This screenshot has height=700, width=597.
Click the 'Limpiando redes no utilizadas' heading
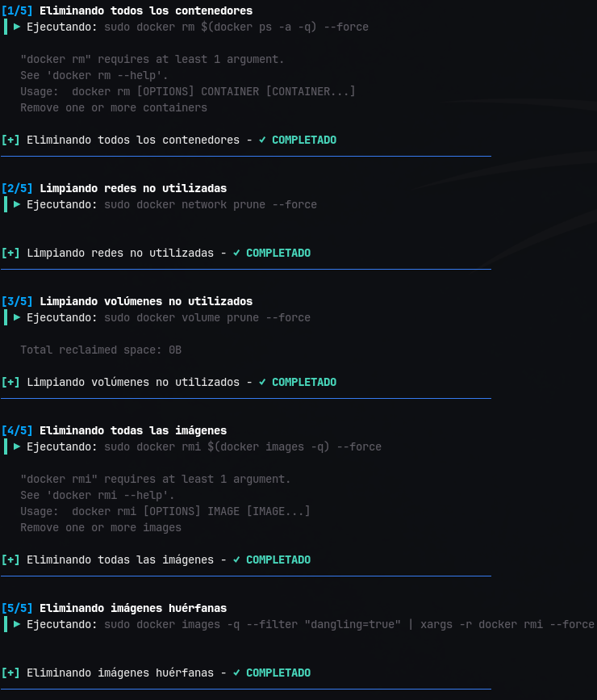[x=133, y=188]
